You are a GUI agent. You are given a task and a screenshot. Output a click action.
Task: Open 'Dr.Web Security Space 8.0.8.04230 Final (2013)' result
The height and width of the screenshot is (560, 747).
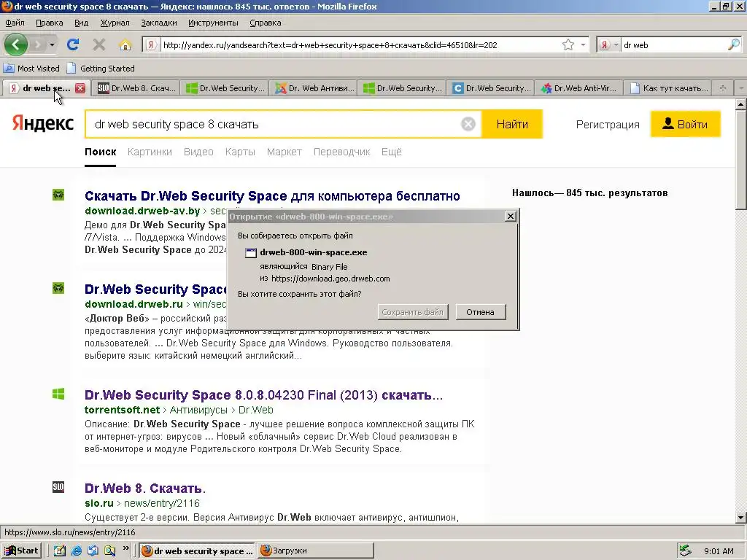(x=263, y=395)
